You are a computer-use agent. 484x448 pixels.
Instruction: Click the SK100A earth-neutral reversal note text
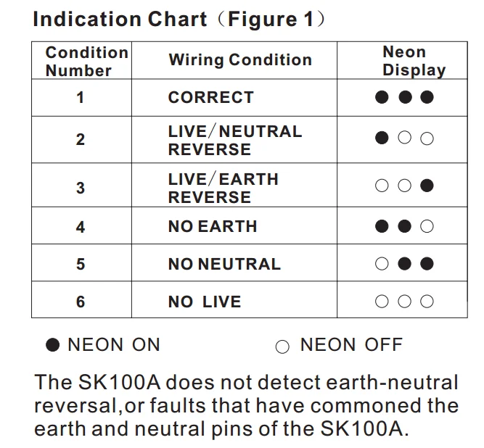246,405
